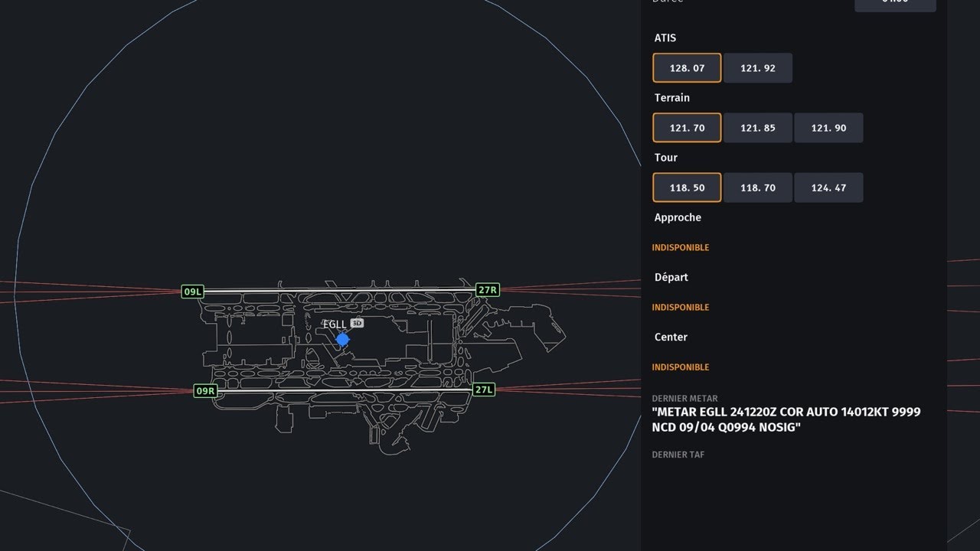Click the Center section label
This screenshot has height=551, width=980.
tap(671, 337)
